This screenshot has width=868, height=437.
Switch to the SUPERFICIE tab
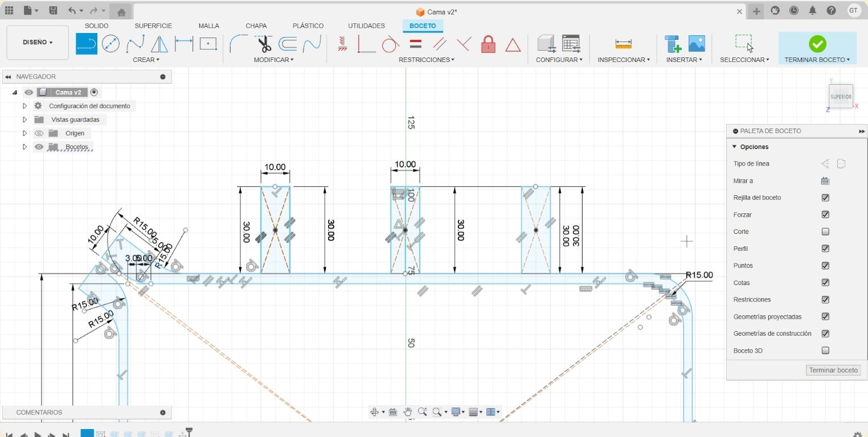(153, 26)
